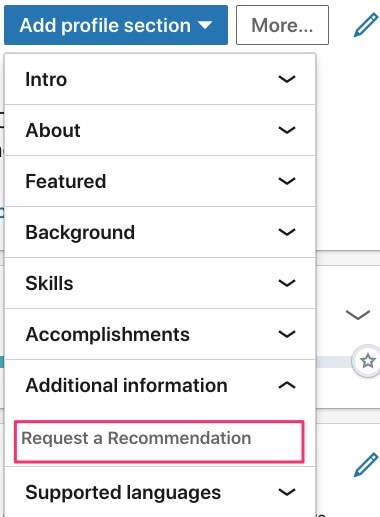
Task: Click the gray chevron behind the dropdown panel
Action: [358, 315]
